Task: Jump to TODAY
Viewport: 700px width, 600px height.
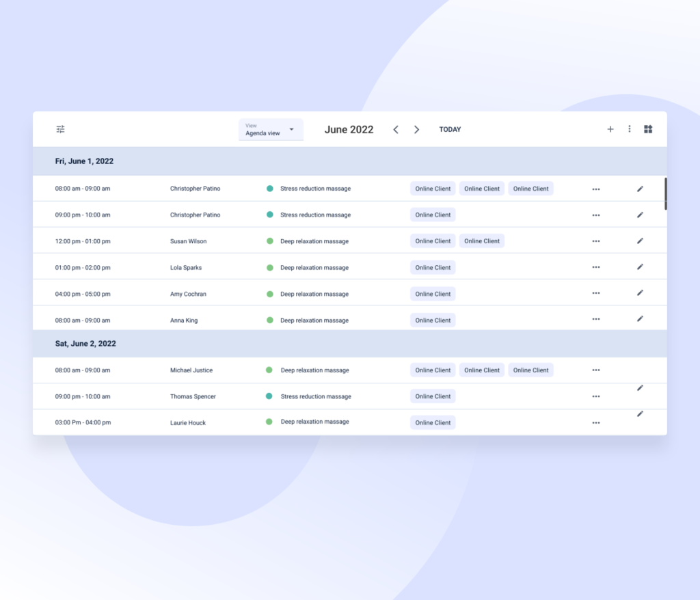Action: (450, 129)
